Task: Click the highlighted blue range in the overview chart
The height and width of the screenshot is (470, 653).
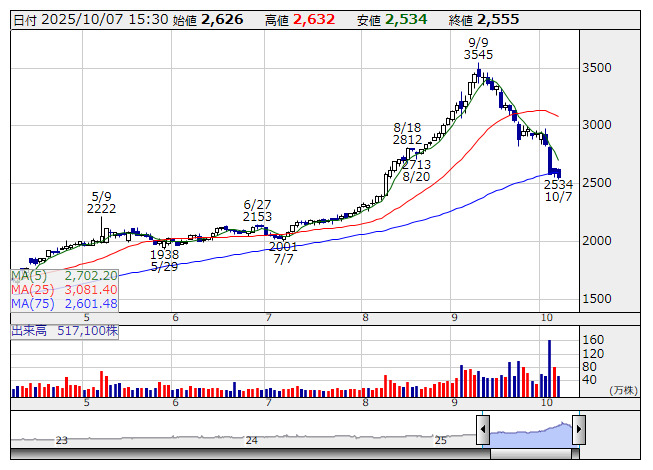Action: (531, 435)
